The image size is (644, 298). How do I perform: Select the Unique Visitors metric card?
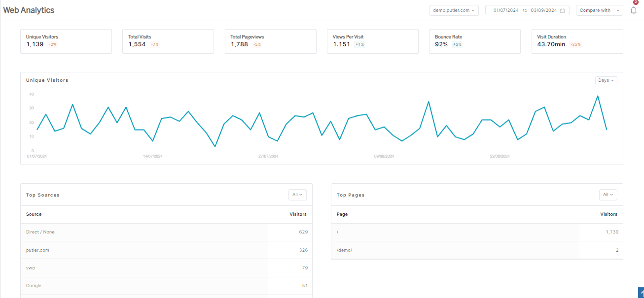point(66,41)
